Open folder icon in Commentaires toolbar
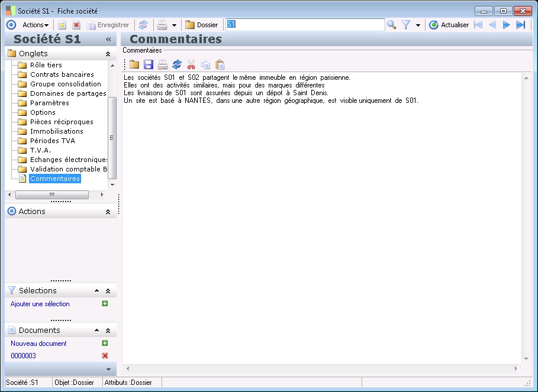538x392 pixels. click(x=134, y=64)
